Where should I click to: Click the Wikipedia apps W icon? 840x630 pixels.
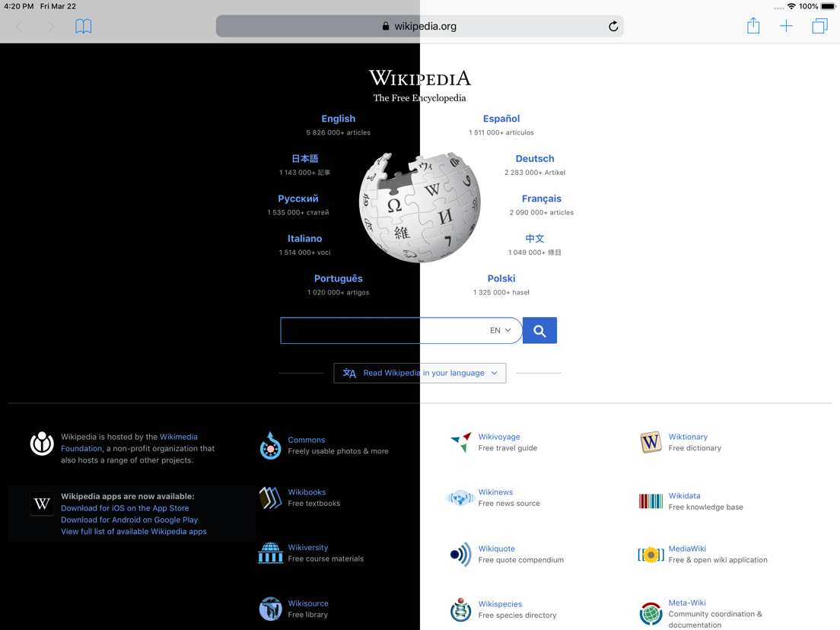pos(42,504)
